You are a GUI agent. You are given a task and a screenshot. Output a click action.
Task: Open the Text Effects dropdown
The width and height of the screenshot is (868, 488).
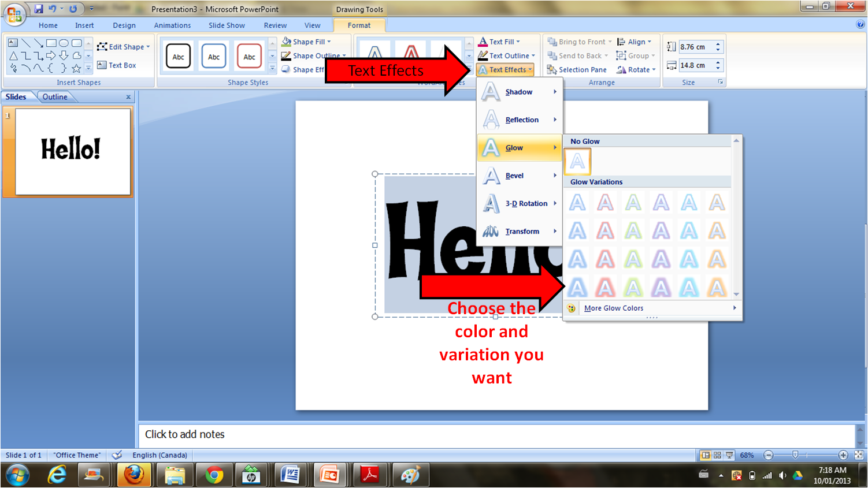(x=505, y=69)
